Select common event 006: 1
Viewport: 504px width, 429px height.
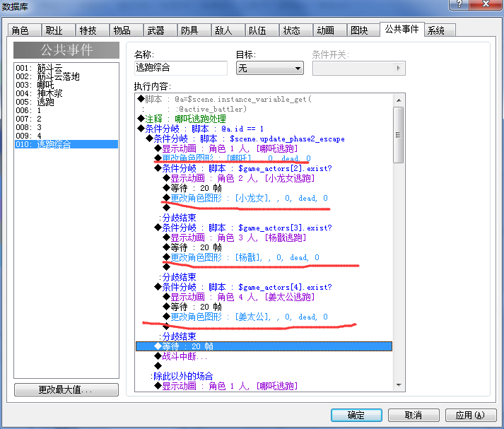66,110
